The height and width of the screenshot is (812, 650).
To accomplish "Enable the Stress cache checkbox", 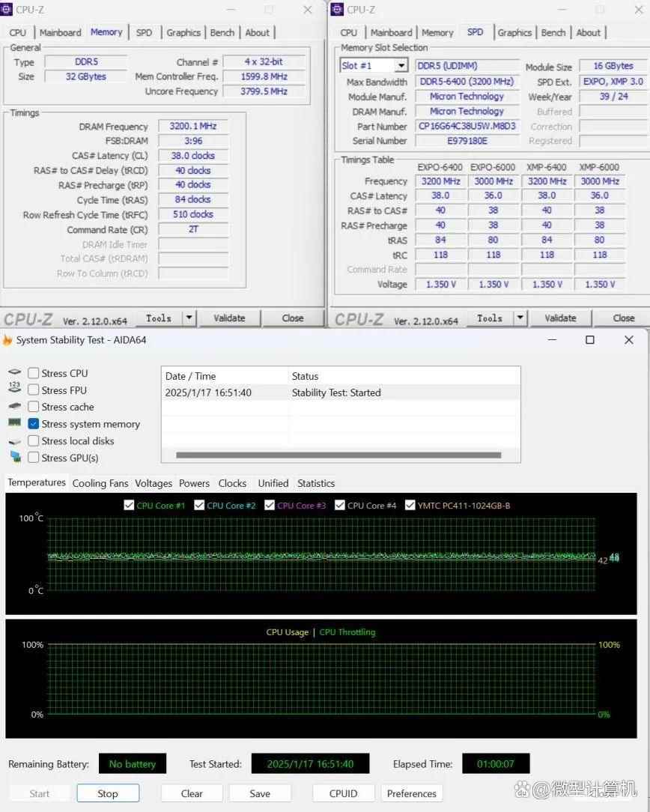I will coord(34,407).
